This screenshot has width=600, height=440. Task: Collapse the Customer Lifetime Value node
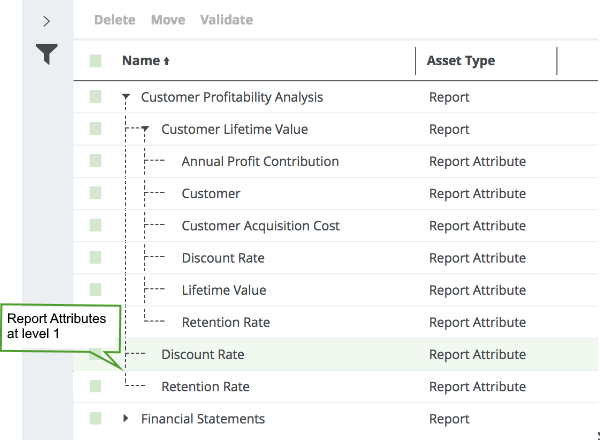(x=146, y=130)
